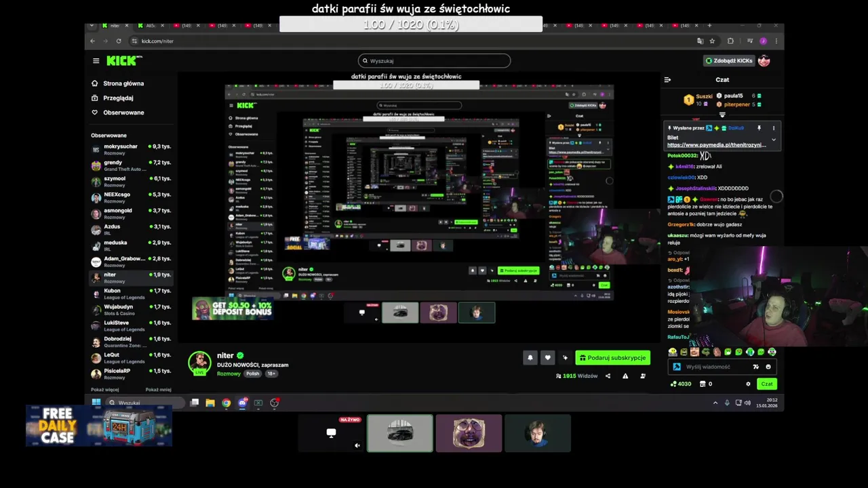The width and height of the screenshot is (868, 488).
Task: Open File Explorer from the taskbar
Action: click(x=210, y=403)
